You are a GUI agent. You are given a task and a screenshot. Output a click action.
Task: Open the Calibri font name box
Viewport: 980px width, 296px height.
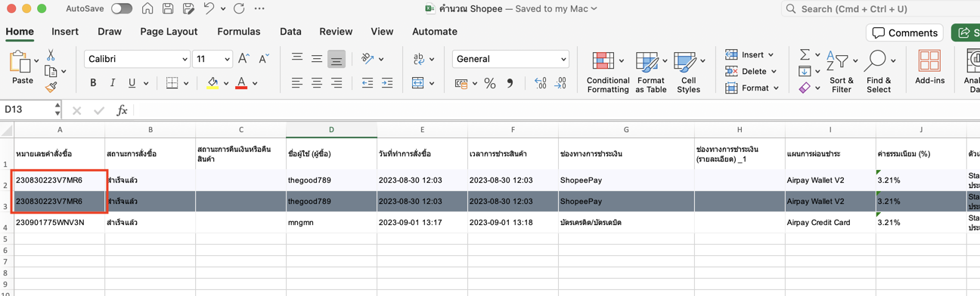137,59
